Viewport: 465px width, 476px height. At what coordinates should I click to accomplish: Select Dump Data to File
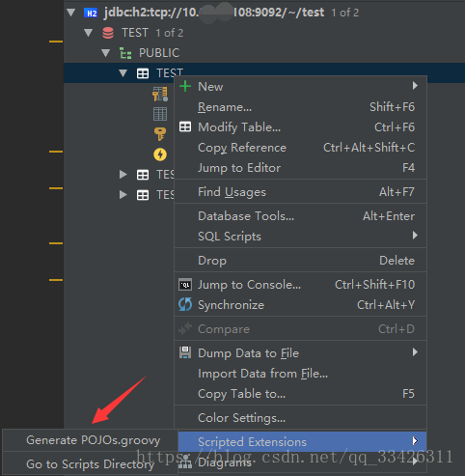(x=300, y=353)
